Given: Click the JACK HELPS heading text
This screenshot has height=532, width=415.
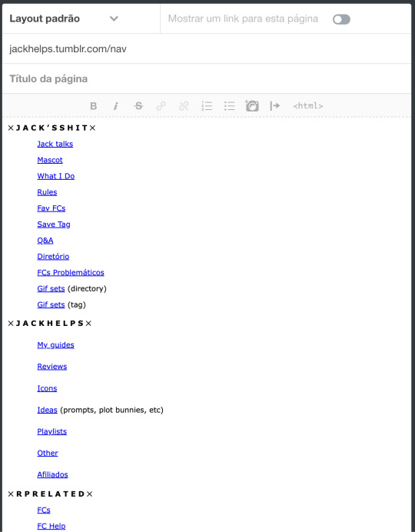Looking at the screenshot, I should coord(50,324).
